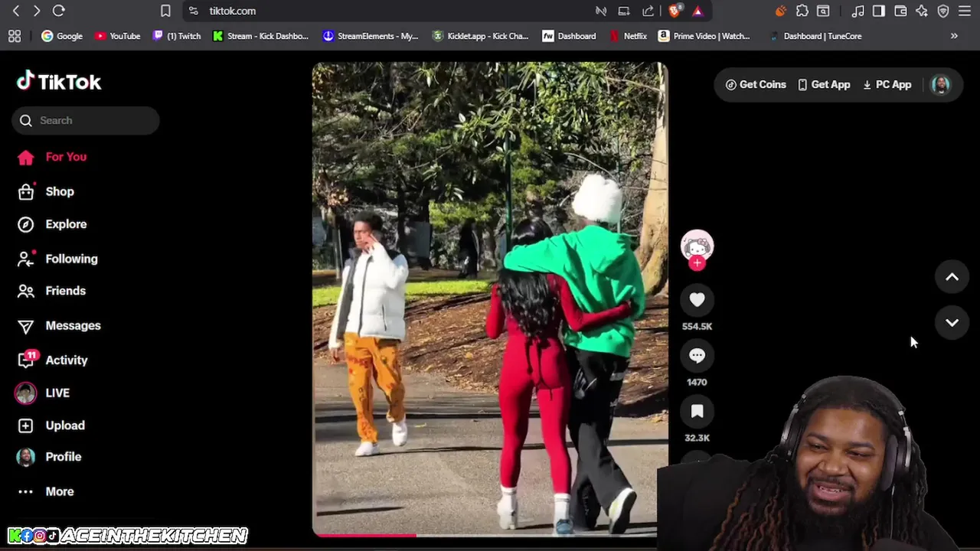Open Explore in the sidebar
This screenshot has width=980, height=551.
(53, 224)
